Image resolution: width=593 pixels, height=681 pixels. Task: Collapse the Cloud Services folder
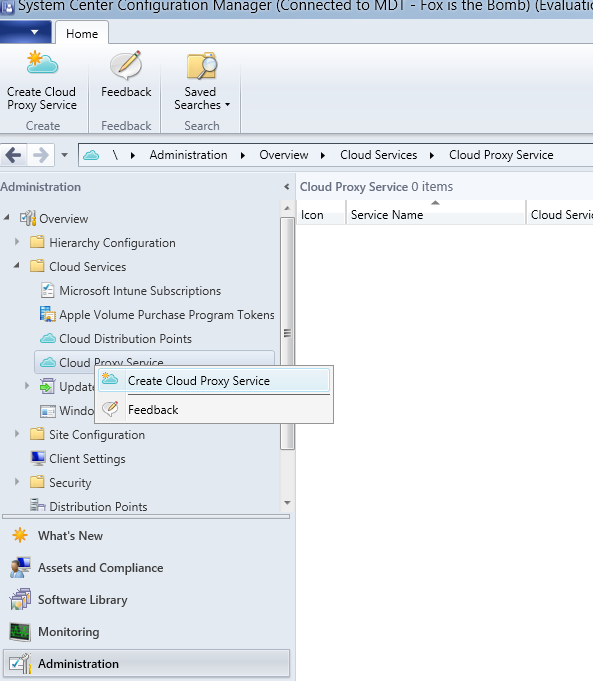(17, 265)
